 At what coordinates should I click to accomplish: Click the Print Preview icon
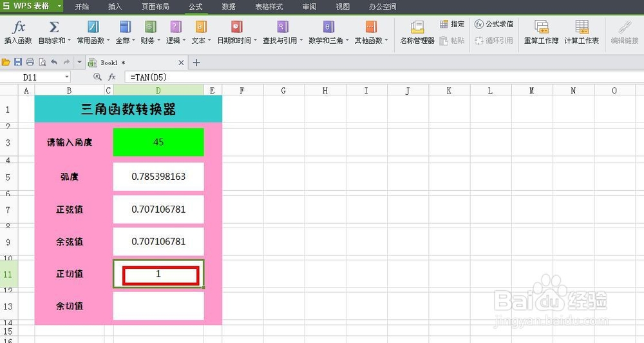pyautogui.click(x=43, y=63)
